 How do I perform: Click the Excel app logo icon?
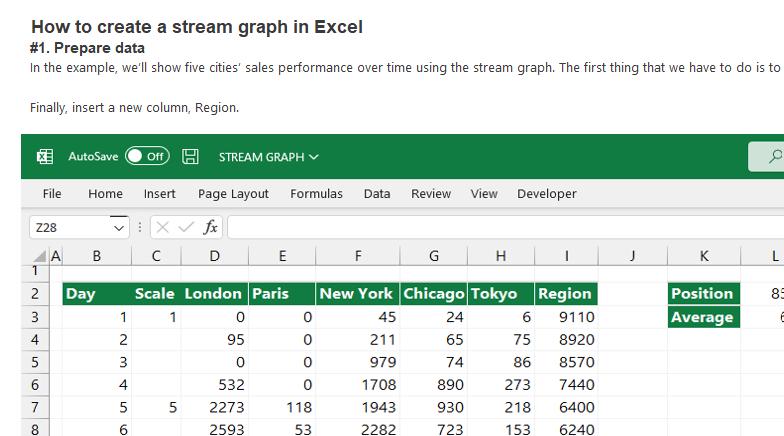45,156
